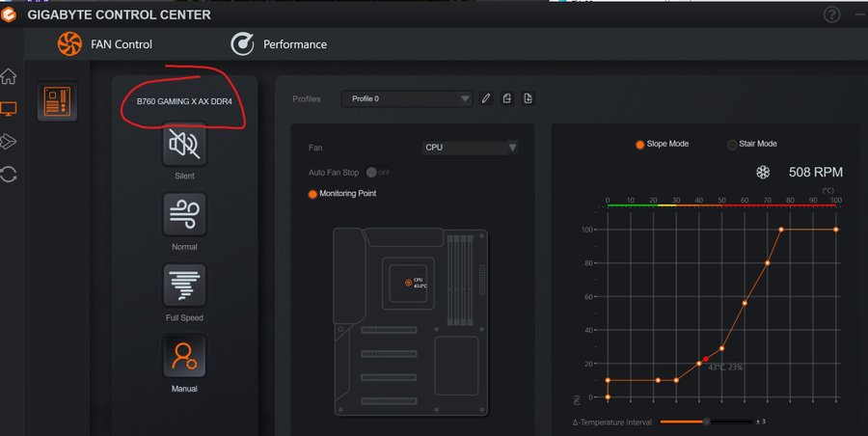Select the curve point at 80% level
Screen dimensions: 868x436
point(768,263)
